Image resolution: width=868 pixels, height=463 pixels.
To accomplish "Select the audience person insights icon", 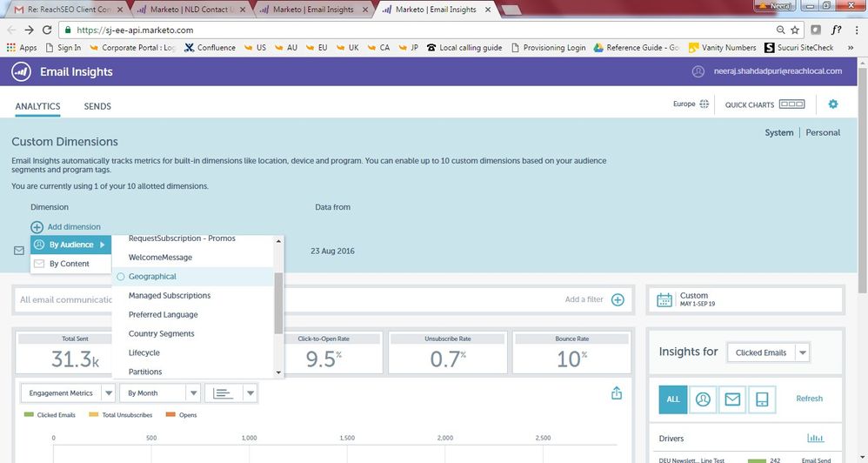I will pyautogui.click(x=703, y=399).
